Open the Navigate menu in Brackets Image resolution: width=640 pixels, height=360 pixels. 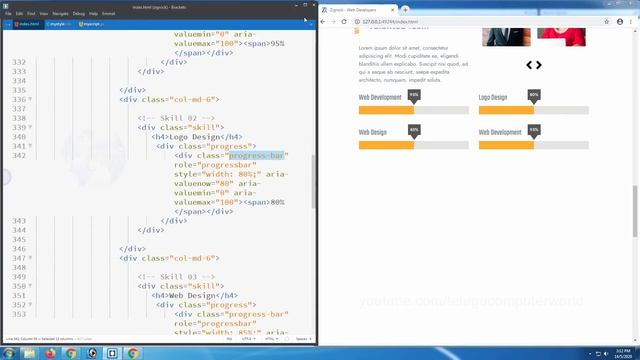(x=60, y=13)
